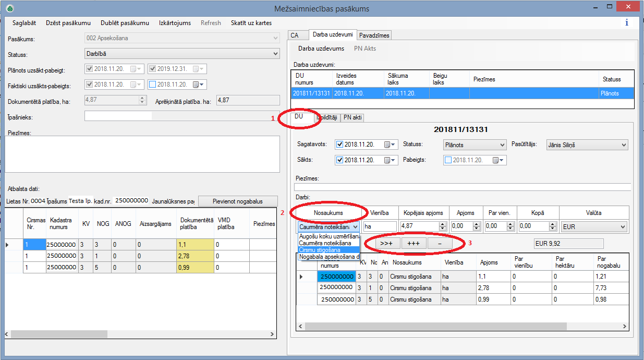Check the Faktiski pabeigts date checkbox

[x=152, y=85]
